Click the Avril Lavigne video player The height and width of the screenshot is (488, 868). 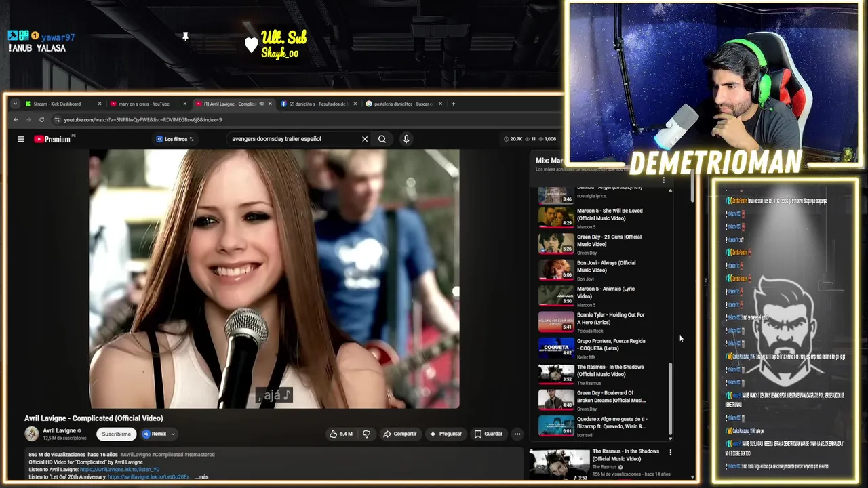point(274,279)
